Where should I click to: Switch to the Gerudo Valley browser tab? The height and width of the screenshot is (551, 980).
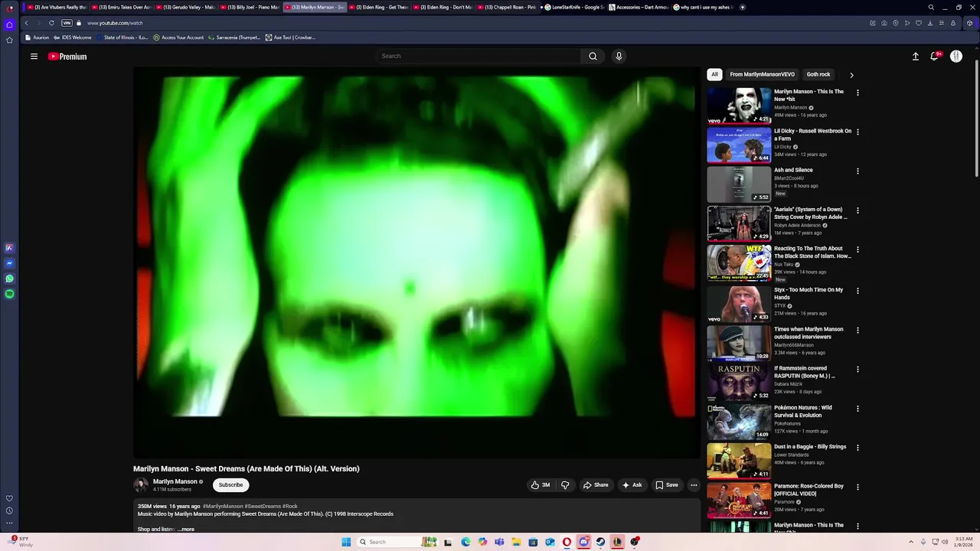tap(188, 7)
